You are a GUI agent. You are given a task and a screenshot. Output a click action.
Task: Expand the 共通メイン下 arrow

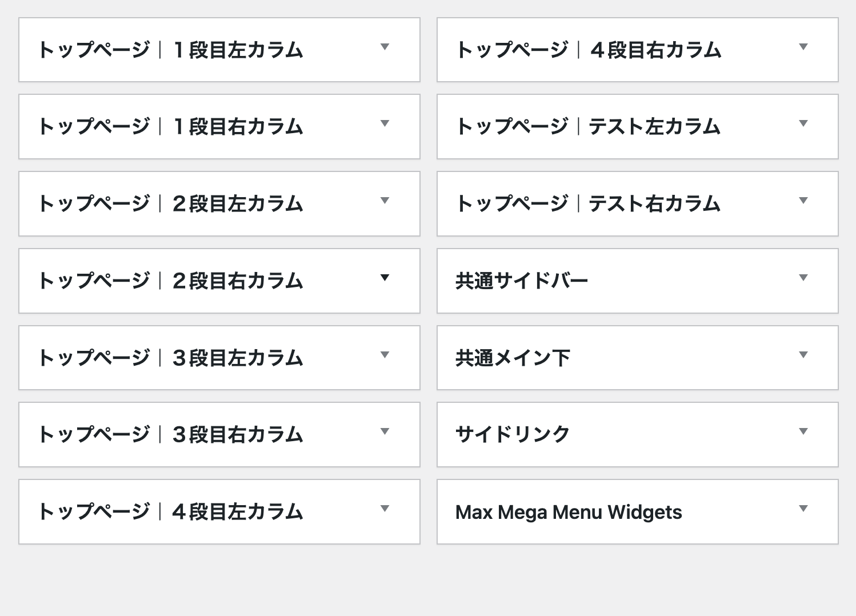803,355
